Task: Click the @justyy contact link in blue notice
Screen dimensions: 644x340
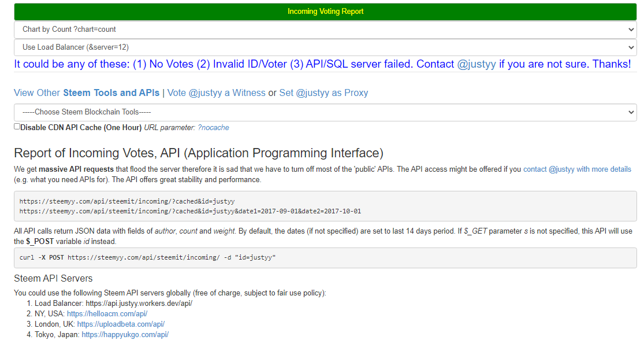Action: pyautogui.click(x=477, y=64)
